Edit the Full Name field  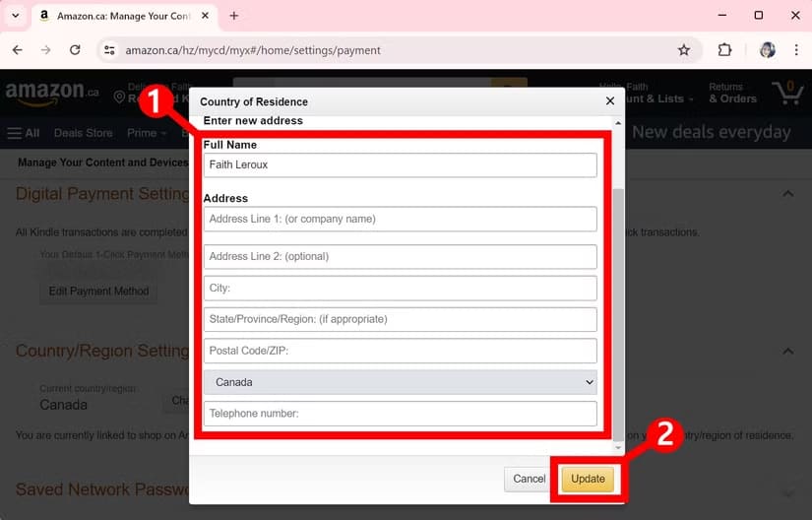(401, 164)
